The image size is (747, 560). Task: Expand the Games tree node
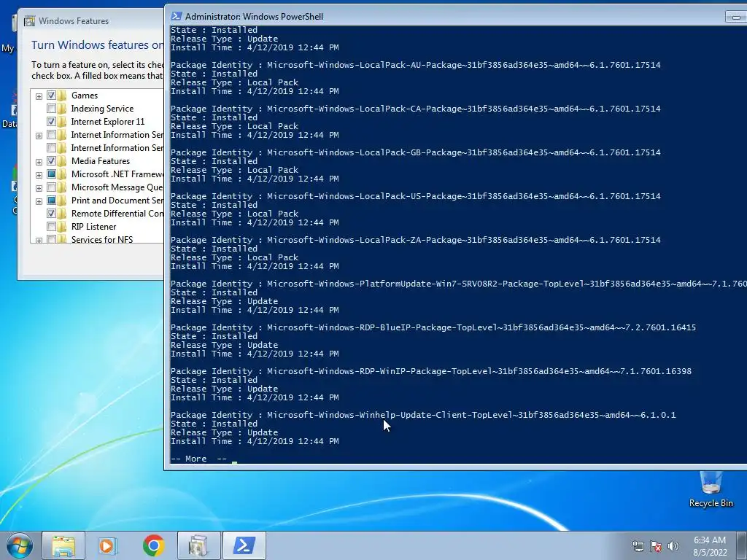click(x=39, y=96)
